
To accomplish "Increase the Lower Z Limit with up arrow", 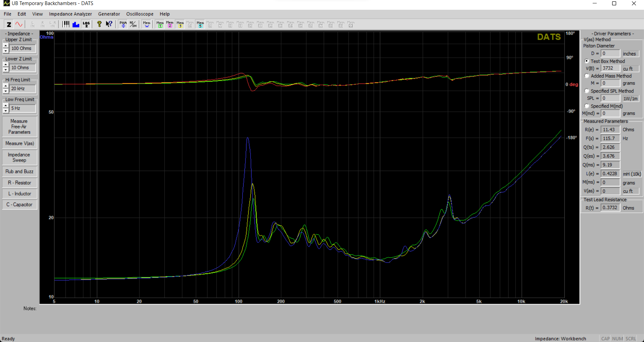I will click(x=6, y=65).
